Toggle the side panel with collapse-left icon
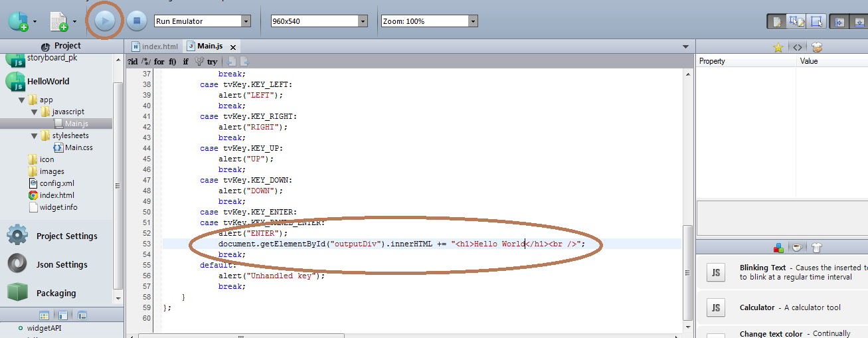The image size is (868, 338). [x=839, y=21]
